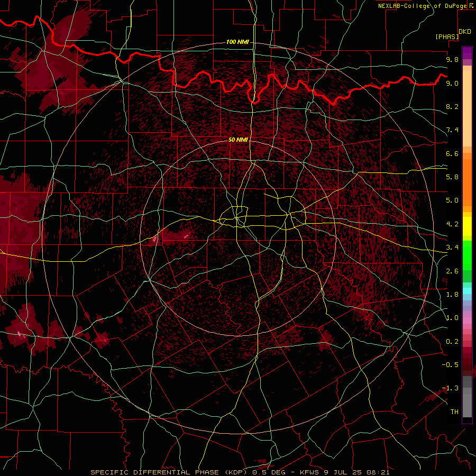Image resolution: width=476 pixels, height=476 pixels.
Task: Select the 5.0 scale value
Action: [x=452, y=200]
